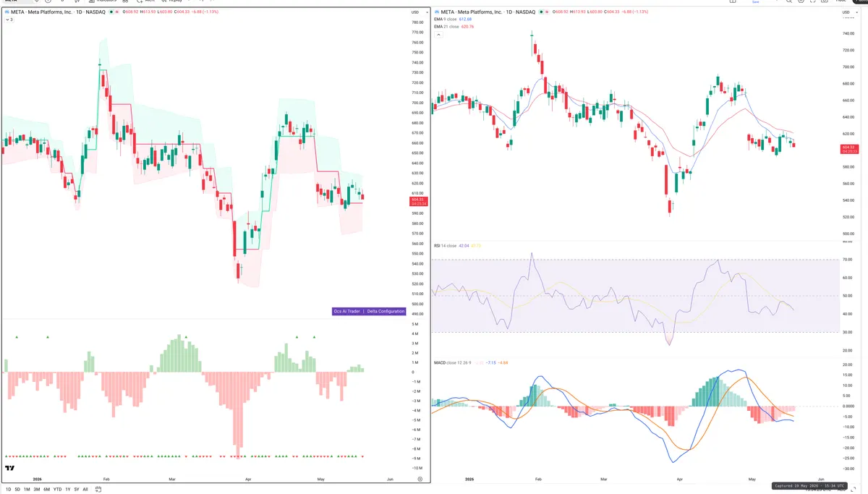This screenshot has width=868, height=494.
Task: Click the TradingView logo in left chart
Action: coord(10,468)
